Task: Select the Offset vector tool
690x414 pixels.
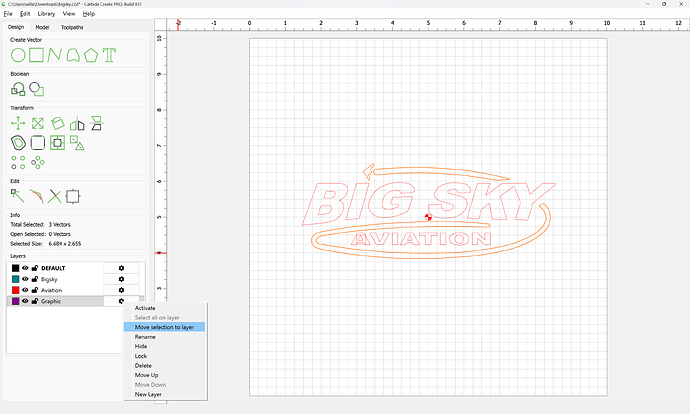Action: click(18, 143)
